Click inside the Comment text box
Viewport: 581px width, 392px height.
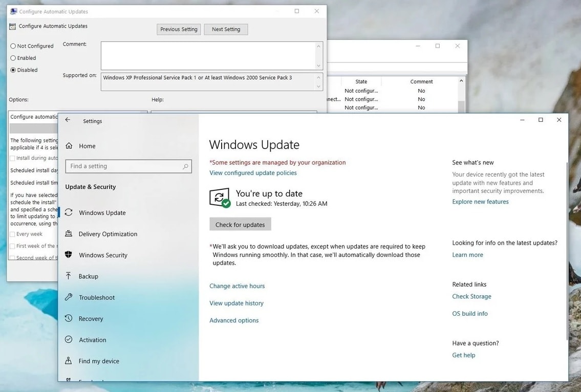[x=208, y=56]
